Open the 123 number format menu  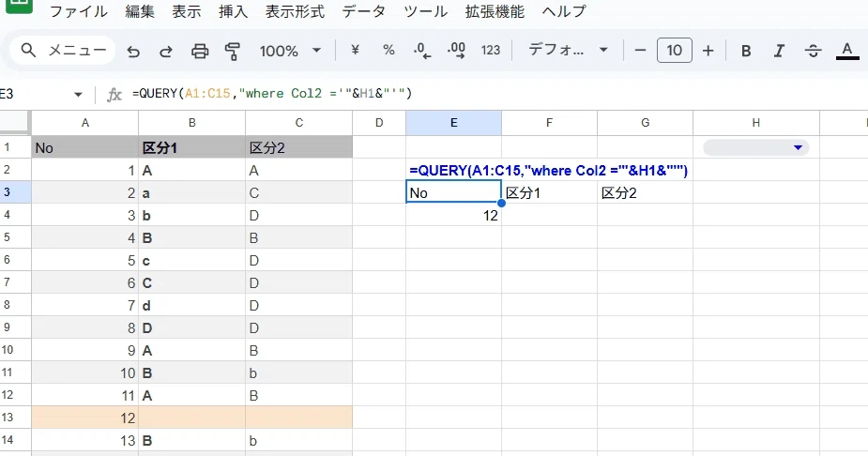point(491,51)
